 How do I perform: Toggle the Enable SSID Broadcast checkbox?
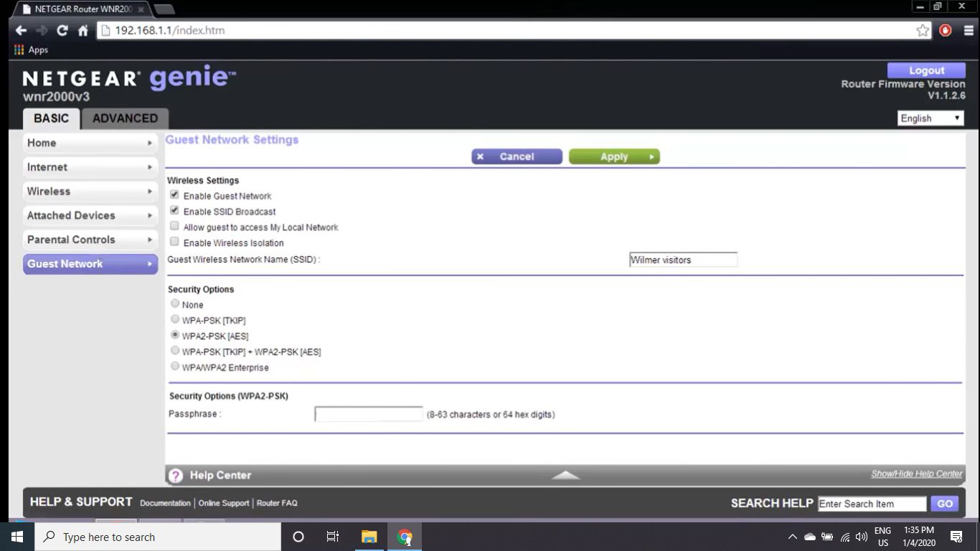(174, 211)
